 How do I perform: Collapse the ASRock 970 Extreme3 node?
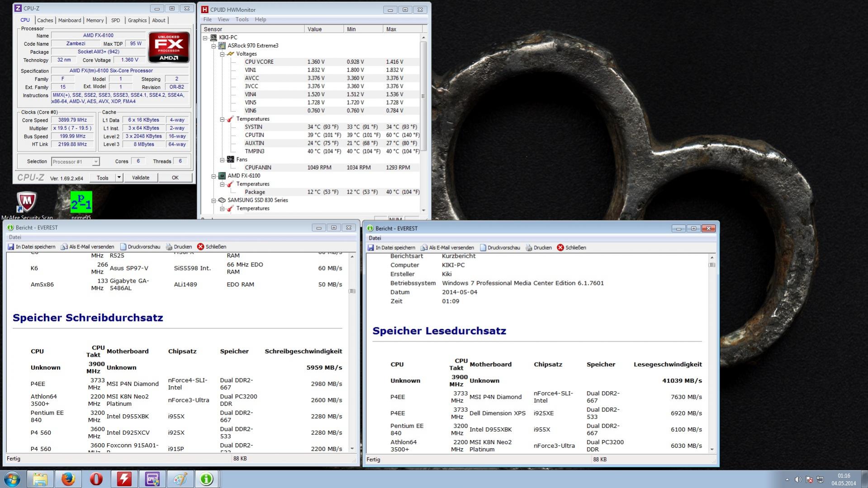tap(213, 46)
